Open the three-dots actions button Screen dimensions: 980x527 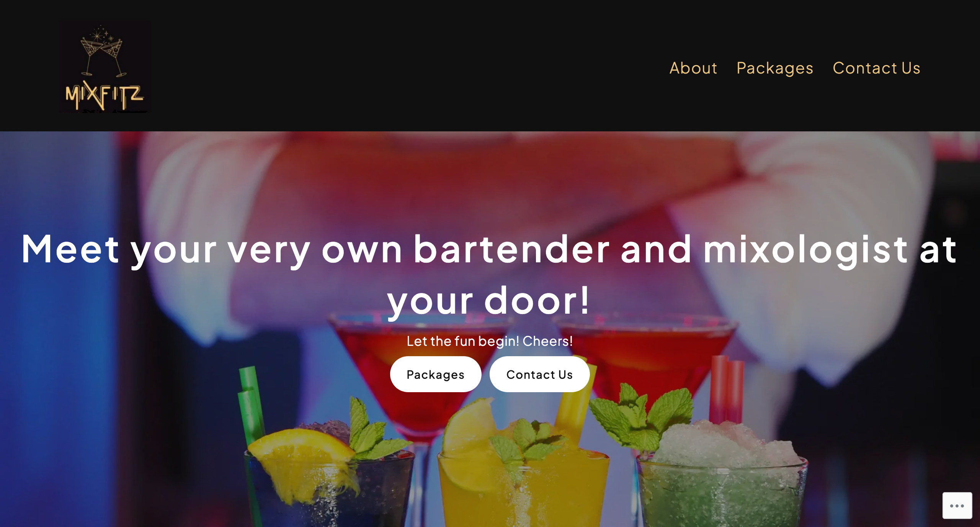[957, 506]
